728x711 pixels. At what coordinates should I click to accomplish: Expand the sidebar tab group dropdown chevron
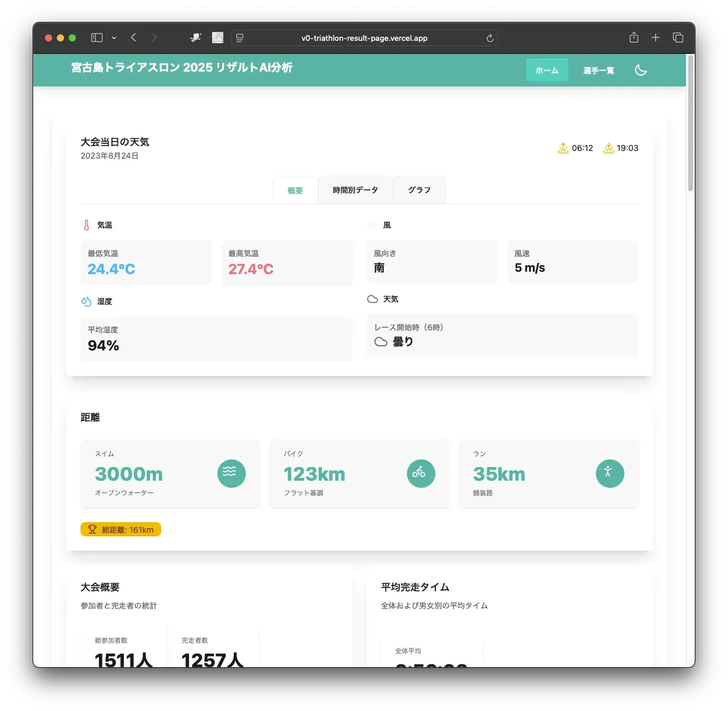[x=114, y=38]
